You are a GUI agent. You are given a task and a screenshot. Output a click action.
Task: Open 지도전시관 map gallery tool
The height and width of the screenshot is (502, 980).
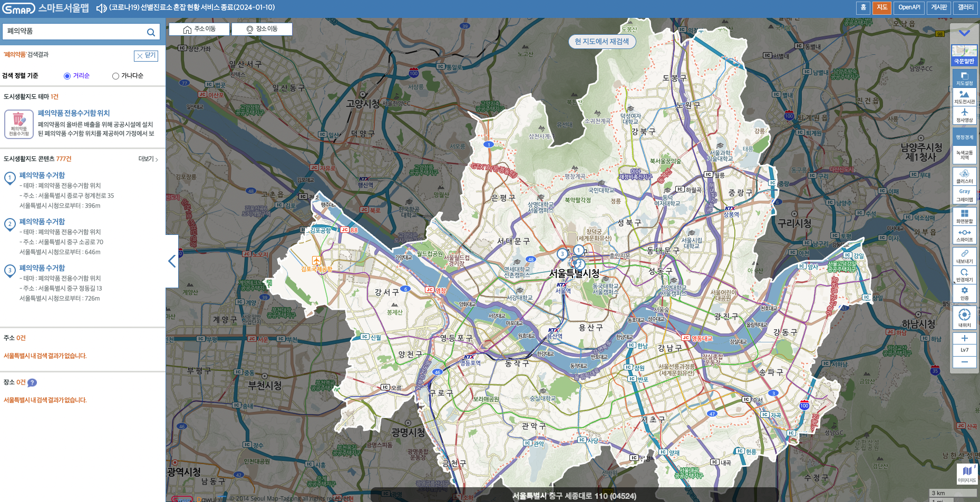pos(964,97)
